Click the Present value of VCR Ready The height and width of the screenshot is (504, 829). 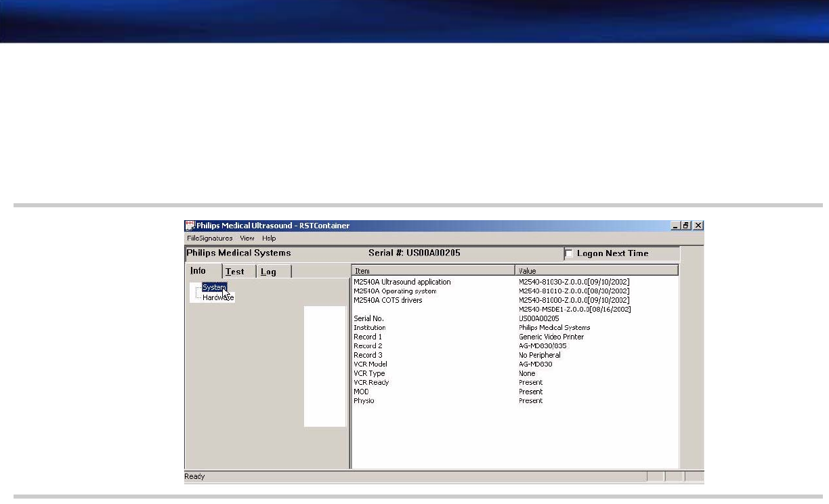[531, 383]
